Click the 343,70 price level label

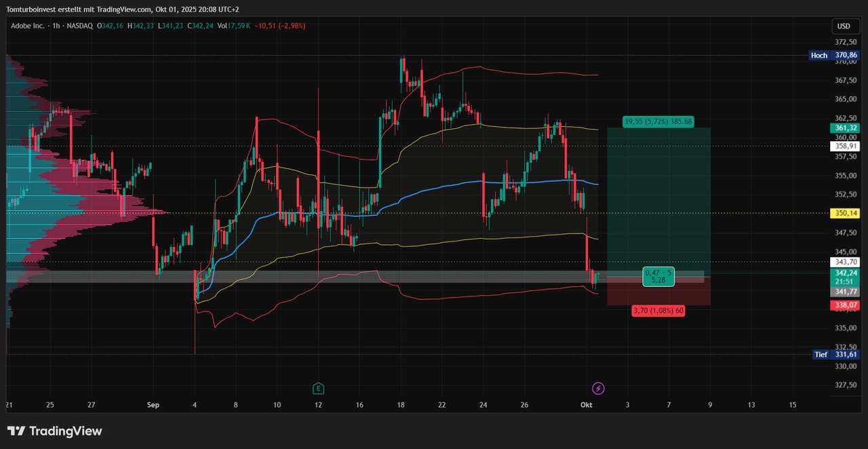[x=844, y=262]
